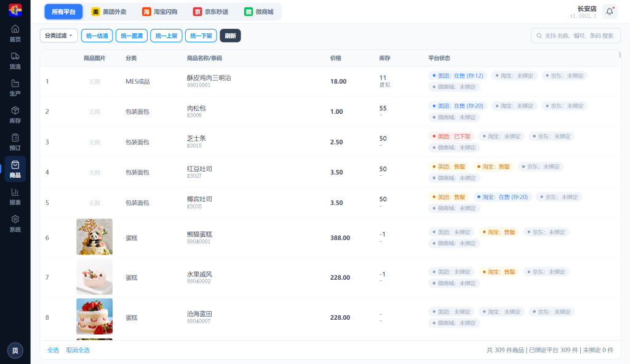Switch to the 微商城 tab
Screen dimensions: 630x364
(x=259, y=12)
